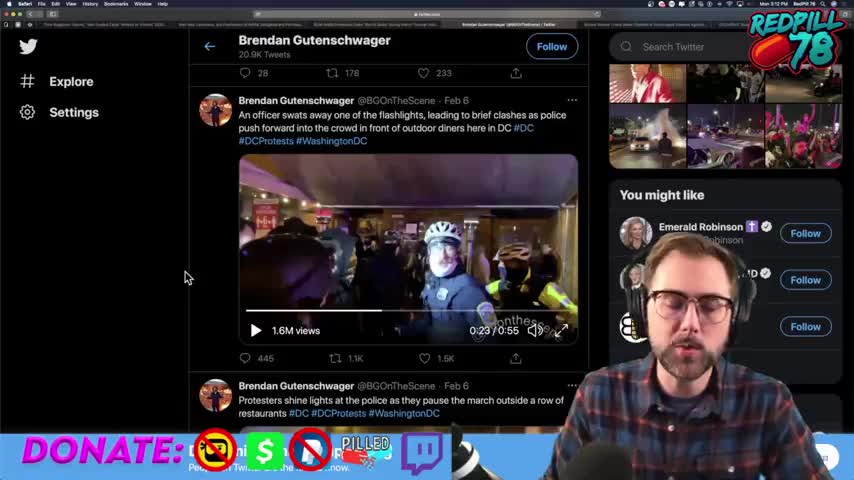Screen dimensions: 854x480
Task: Retweet the tweet with 1.1K retweets
Action: pyautogui.click(x=336, y=358)
